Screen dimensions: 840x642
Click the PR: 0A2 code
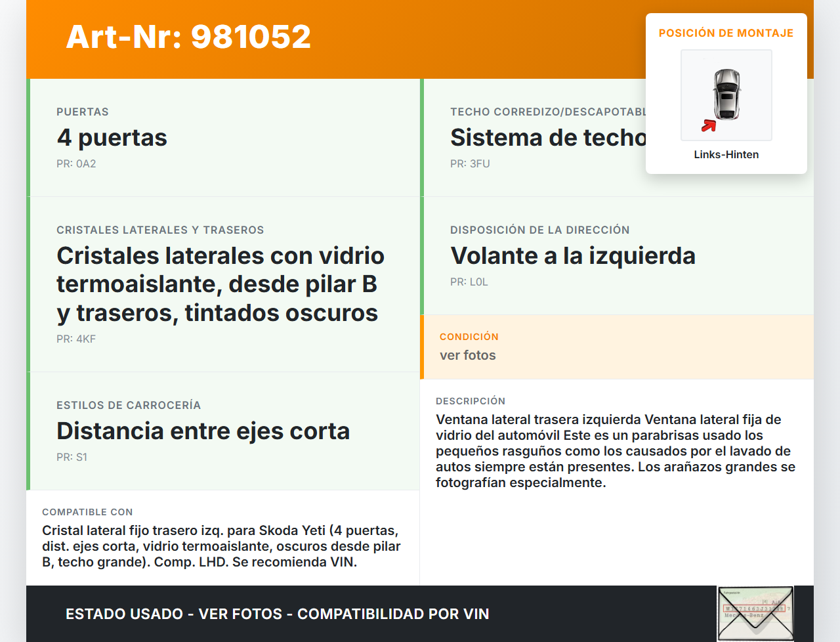(76, 164)
